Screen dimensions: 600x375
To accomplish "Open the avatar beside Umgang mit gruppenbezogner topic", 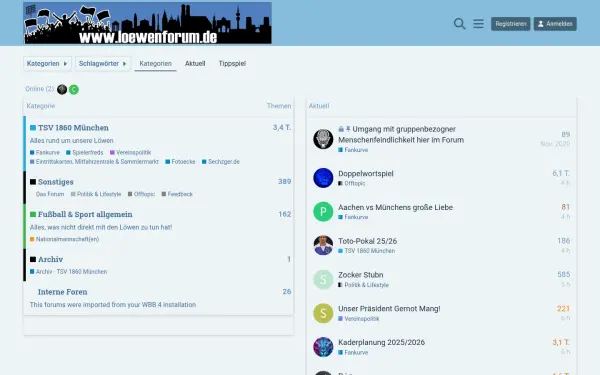I will click(x=323, y=139).
